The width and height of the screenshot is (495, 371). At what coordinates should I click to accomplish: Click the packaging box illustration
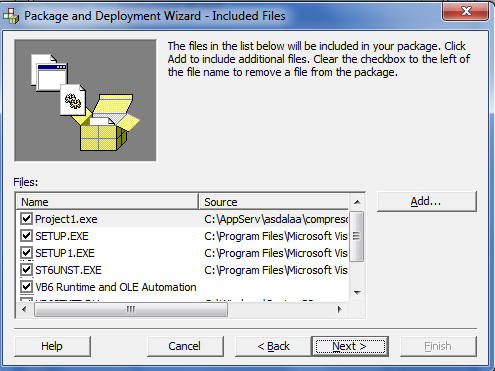pyautogui.click(x=85, y=100)
